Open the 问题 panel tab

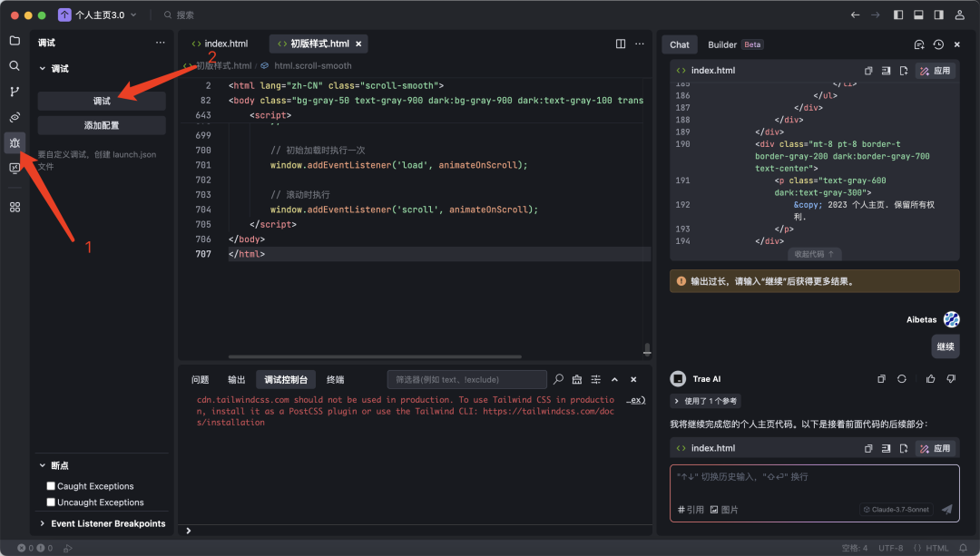tap(200, 380)
